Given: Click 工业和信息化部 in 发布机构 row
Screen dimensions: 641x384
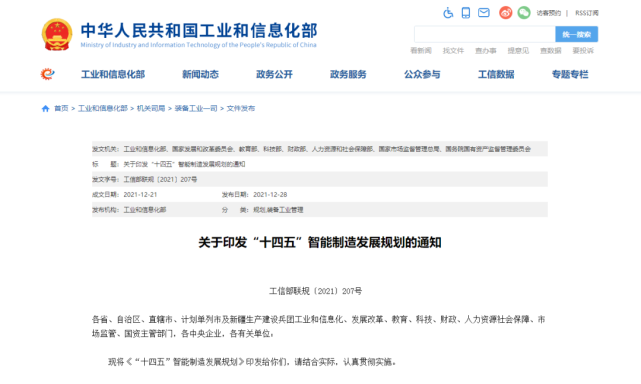Looking at the screenshot, I should pyautogui.click(x=145, y=210).
